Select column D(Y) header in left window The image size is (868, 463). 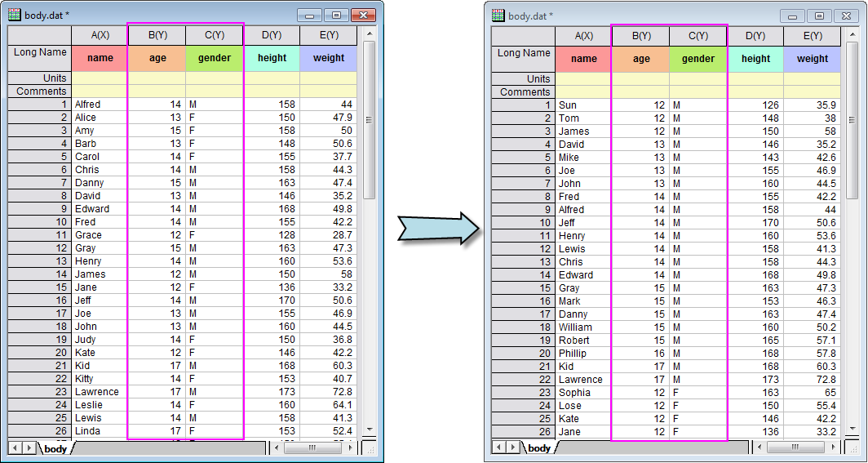click(272, 35)
